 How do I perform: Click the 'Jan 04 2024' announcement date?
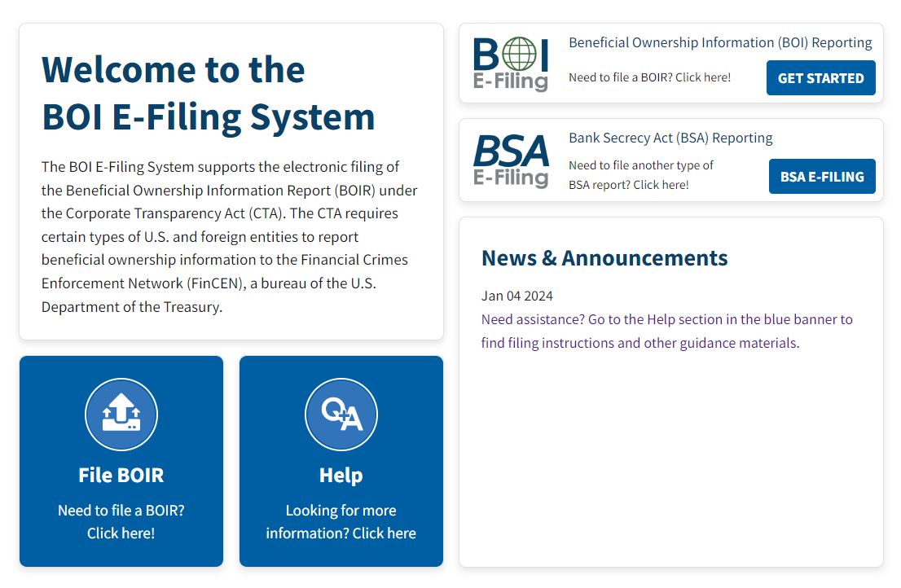[517, 296]
